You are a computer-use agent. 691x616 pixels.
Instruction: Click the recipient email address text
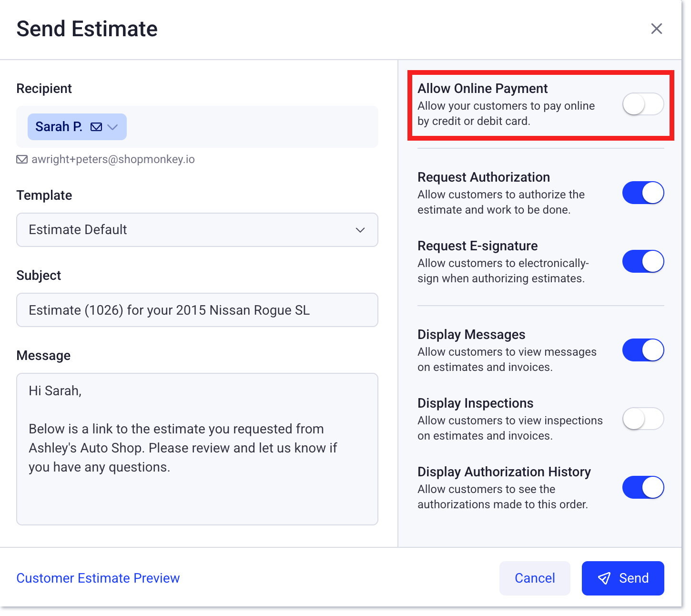tap(113, 159)
